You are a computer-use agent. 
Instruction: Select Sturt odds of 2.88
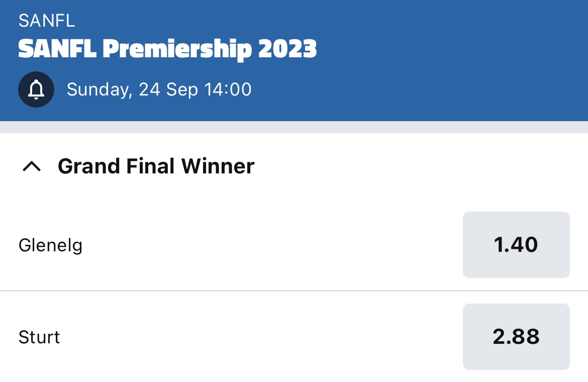click(516, 337)
